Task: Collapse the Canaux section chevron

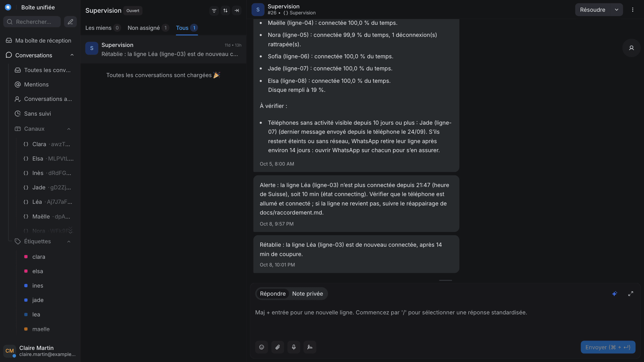Action: coord(69,129)
